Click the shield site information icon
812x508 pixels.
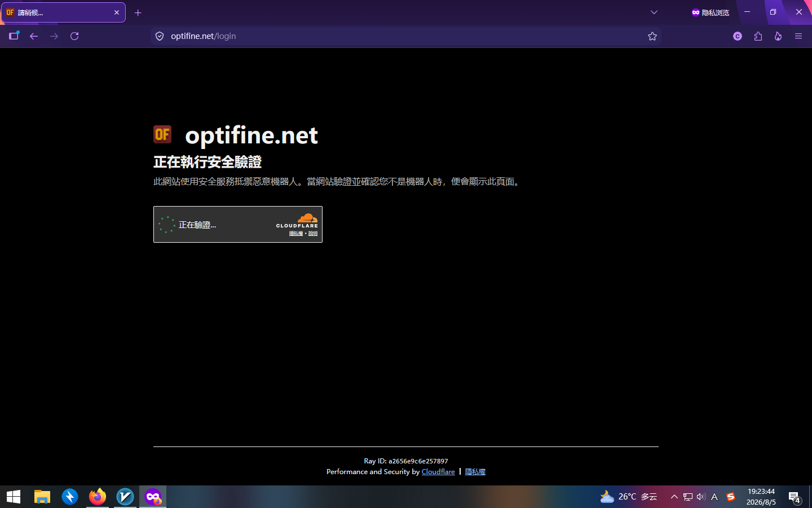160,36
